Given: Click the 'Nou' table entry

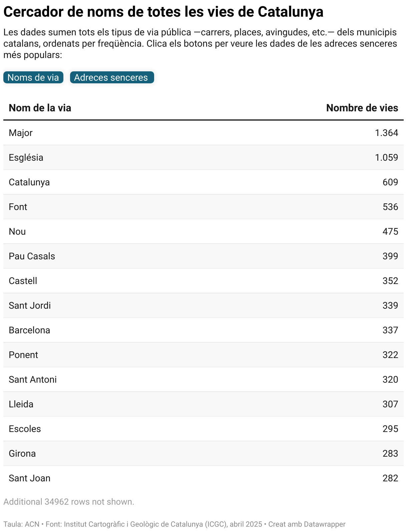Looking at the screenshot, I should 17,231.
